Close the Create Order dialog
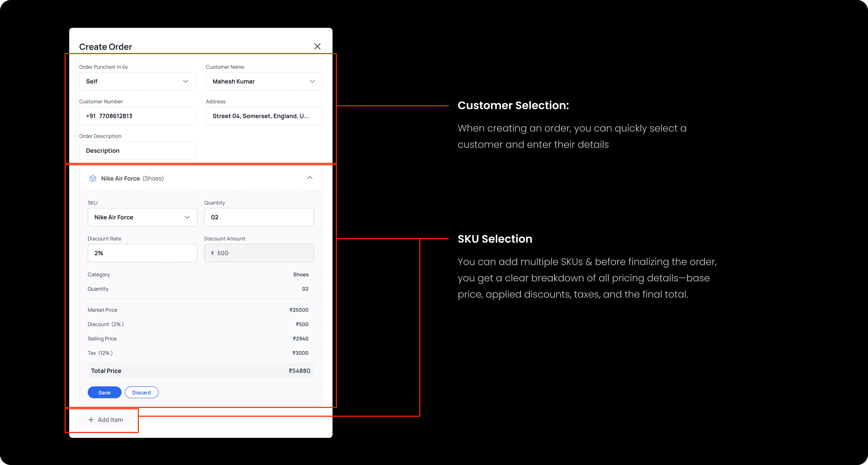The image size is (868, 465). point(317,46)
